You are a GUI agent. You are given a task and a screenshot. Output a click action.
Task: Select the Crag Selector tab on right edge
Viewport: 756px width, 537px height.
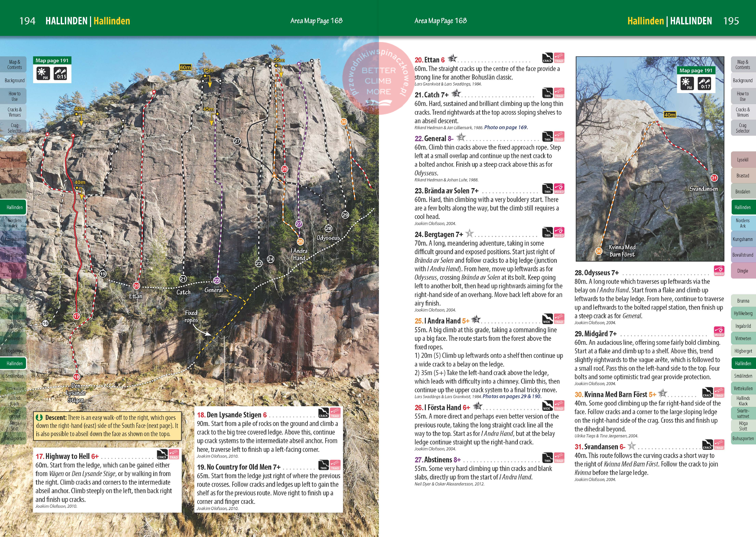click(x=743, y=128)
